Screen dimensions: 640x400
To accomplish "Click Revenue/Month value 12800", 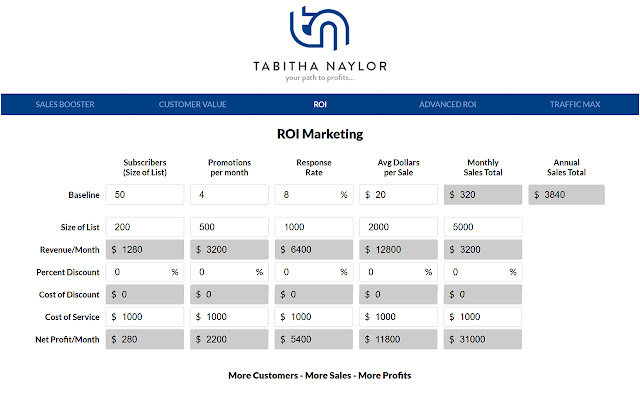I will click(x=398, y=249).
